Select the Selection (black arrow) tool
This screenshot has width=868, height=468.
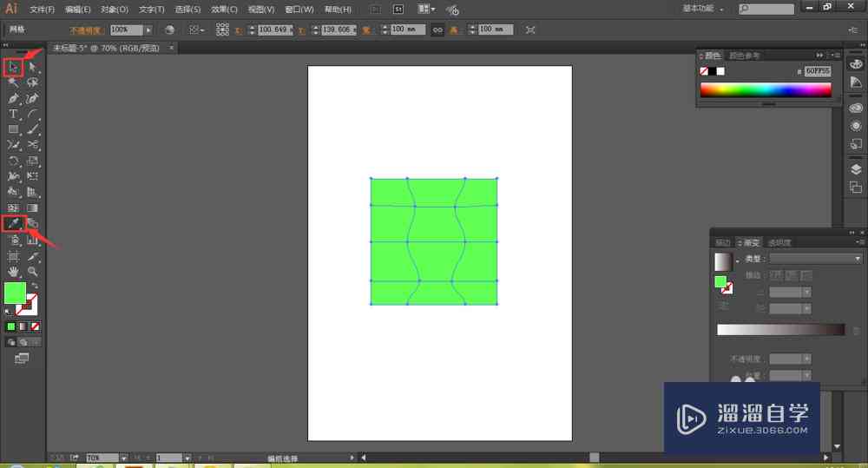[13, 68]
